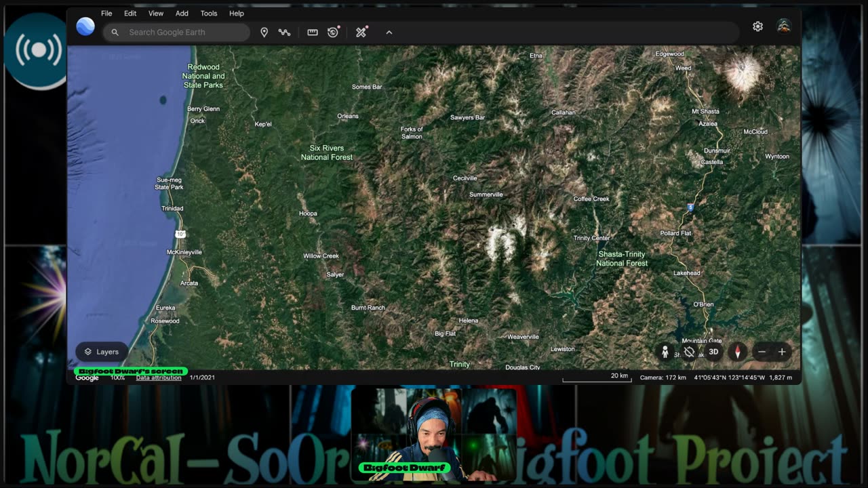
Task: Select the Summerville map label
Action: click(x=486, y=195)
